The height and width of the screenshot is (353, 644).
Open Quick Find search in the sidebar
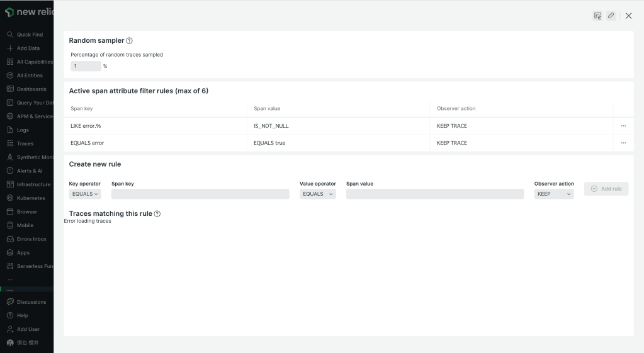pyautogui.click(x=29, y=35)
